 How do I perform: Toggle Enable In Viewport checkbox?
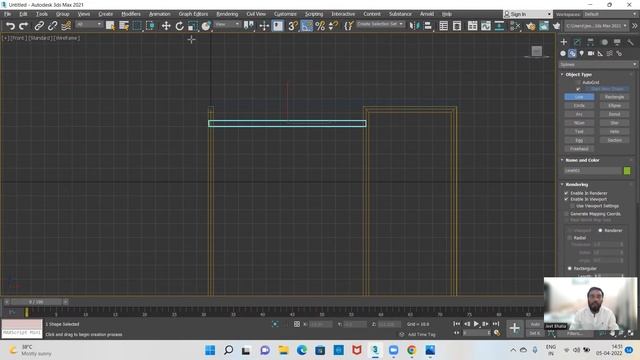pos(566,199)
